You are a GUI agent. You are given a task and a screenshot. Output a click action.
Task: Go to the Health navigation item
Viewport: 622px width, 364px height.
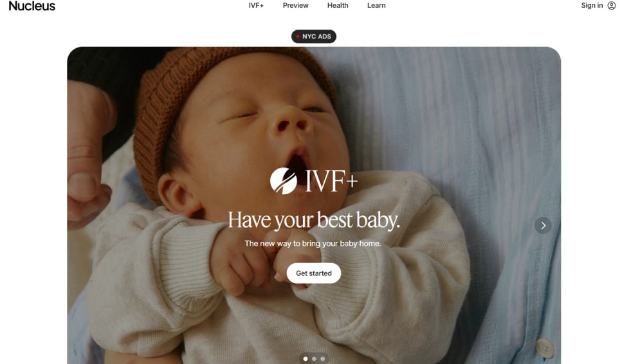click(338, 6)
